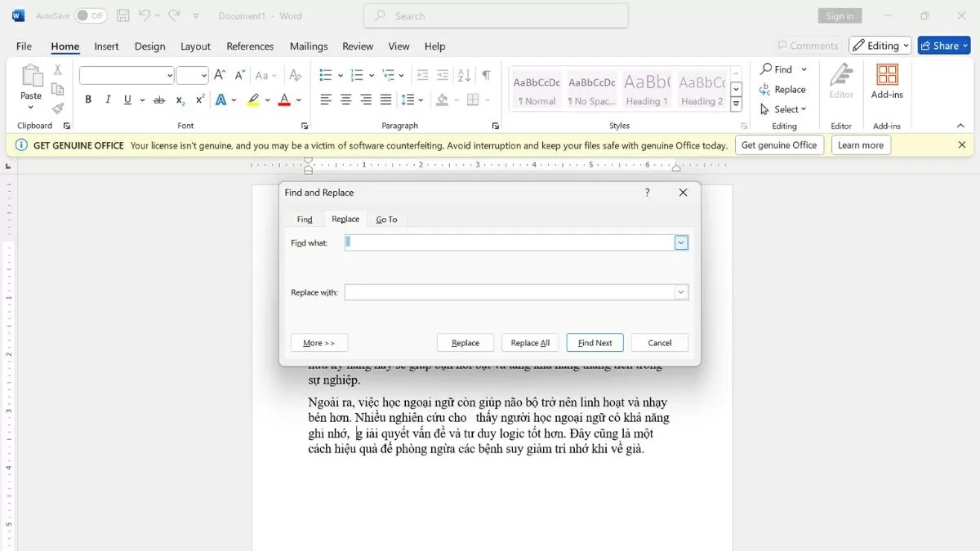Toggle Subscript formatting
Screen dimensions: 980x551
(x=180, y=100)
